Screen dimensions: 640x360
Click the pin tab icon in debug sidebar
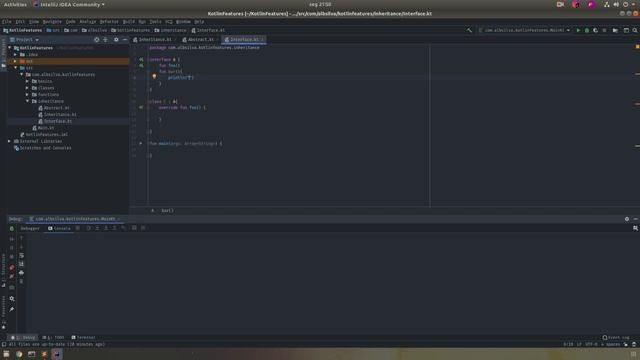click(12, 309)
